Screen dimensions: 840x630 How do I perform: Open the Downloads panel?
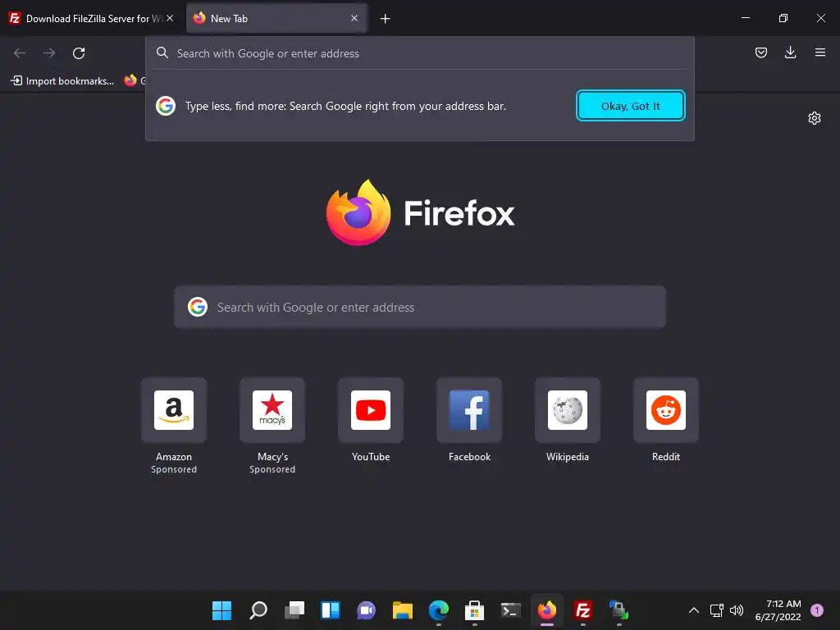[790, 52]
